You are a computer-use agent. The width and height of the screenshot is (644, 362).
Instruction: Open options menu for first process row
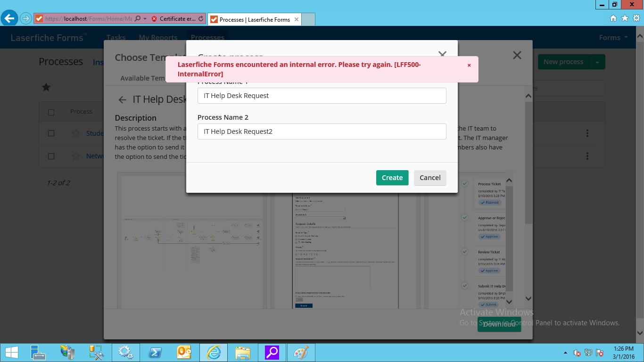587,133
